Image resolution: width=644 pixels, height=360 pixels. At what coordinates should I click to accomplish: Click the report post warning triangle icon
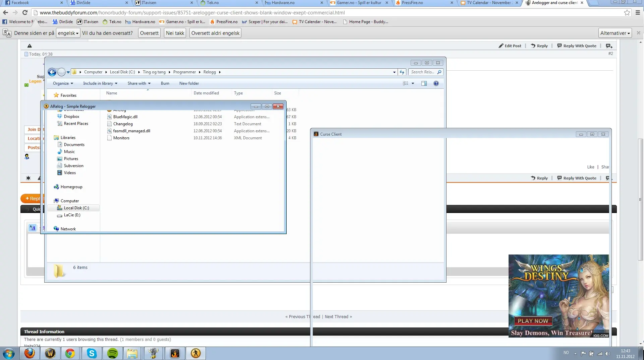pos(30,46)
